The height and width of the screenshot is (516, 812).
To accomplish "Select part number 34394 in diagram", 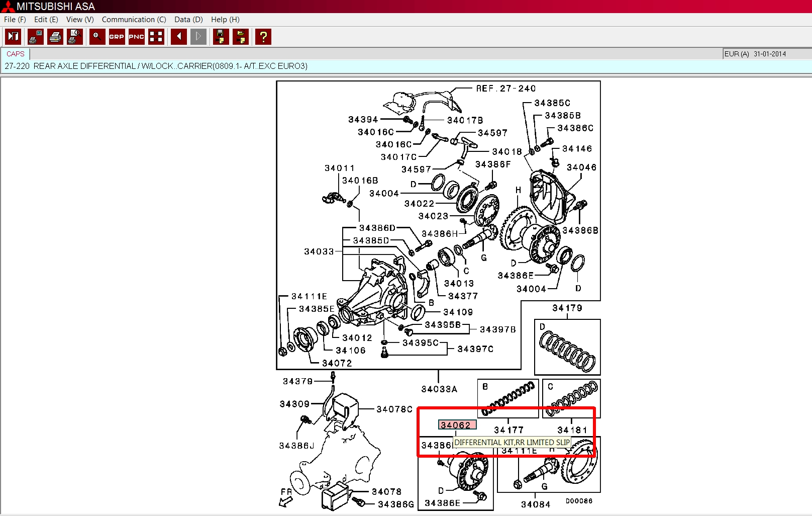I will pos(363,120).
